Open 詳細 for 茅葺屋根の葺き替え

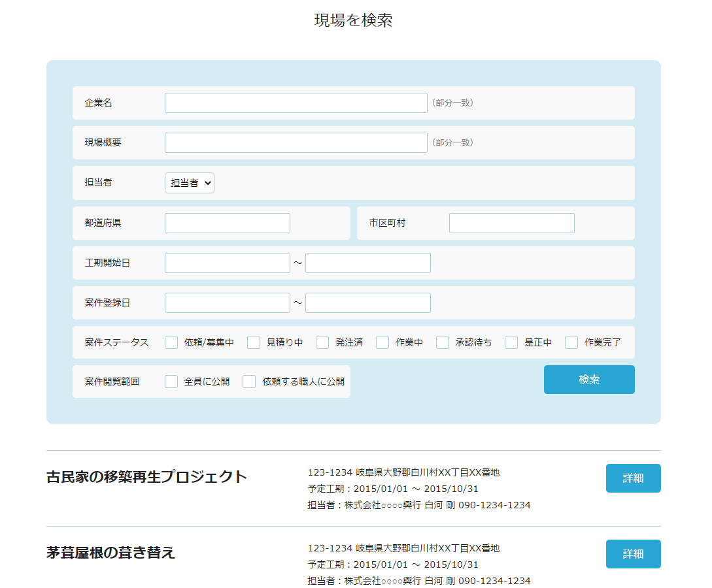(x=633, y=554)
